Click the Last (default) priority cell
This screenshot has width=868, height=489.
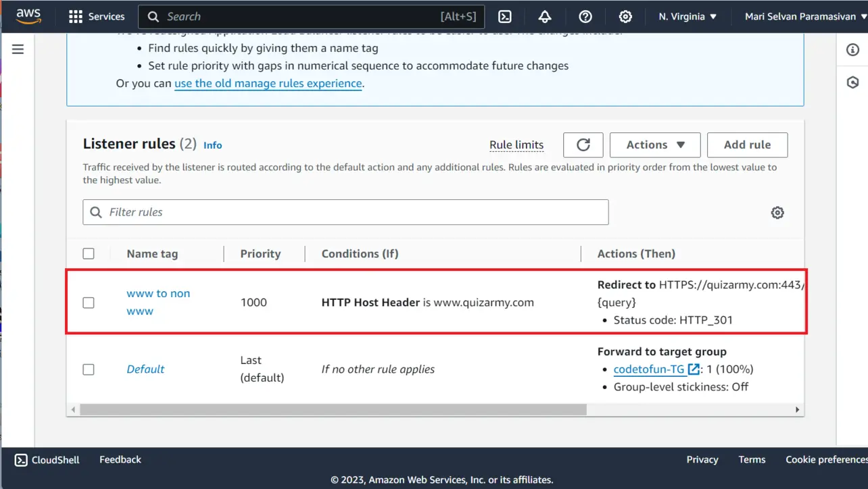(262, 369)
